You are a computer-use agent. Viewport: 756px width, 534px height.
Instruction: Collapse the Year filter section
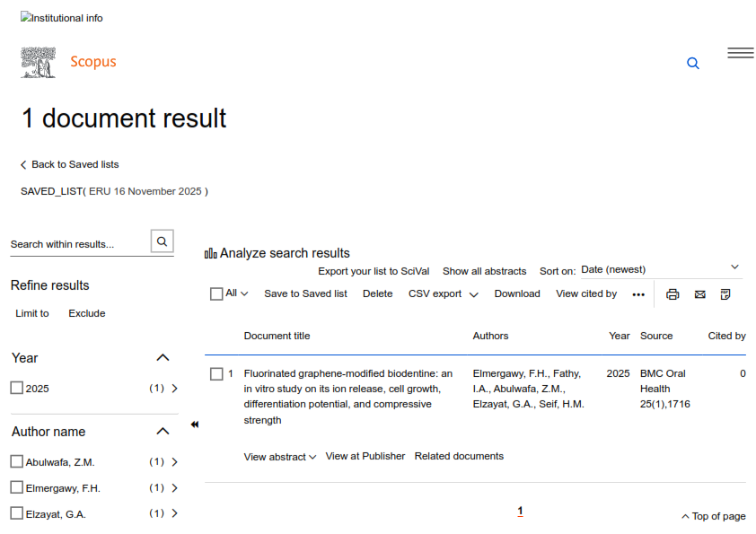pyautogui.click(x=163, y=357)
